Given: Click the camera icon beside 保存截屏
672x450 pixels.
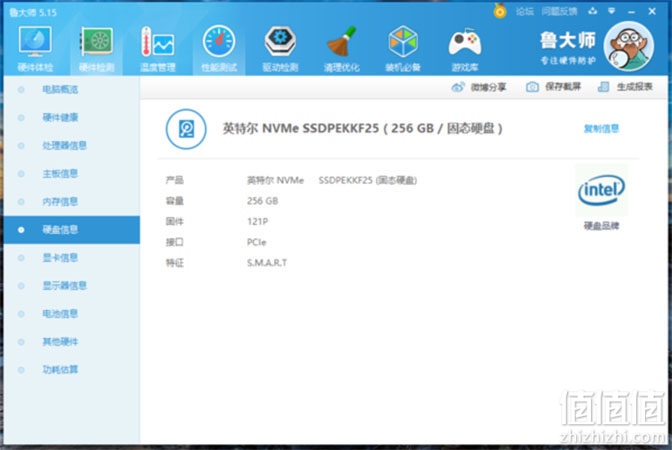Looking at the screenshot, I should [532, 87].
